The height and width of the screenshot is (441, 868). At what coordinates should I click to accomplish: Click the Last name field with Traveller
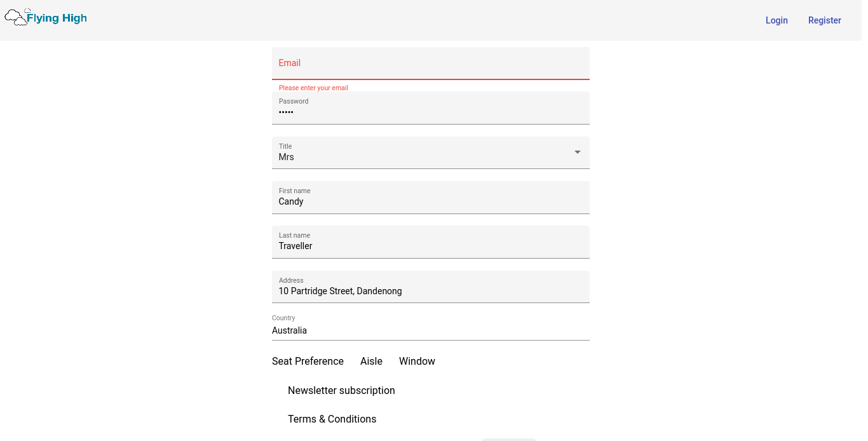(x=431, y=246)
